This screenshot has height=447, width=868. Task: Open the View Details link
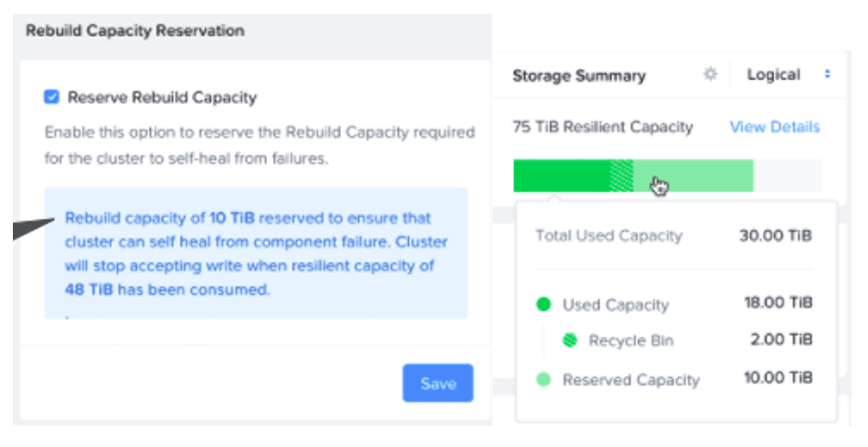click(x=774, y=127)
